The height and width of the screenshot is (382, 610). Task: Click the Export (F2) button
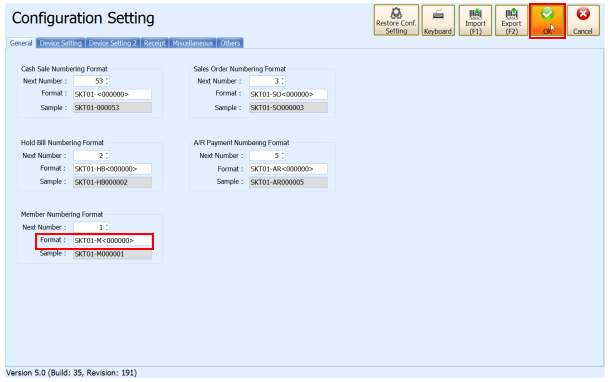pyautogui.click(x=511, y=20)
